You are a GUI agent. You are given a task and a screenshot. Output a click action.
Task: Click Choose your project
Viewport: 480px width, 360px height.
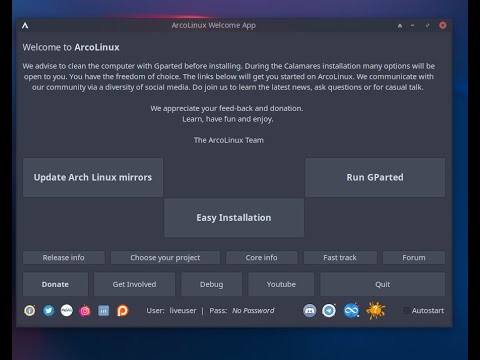[x=165, y=258]
